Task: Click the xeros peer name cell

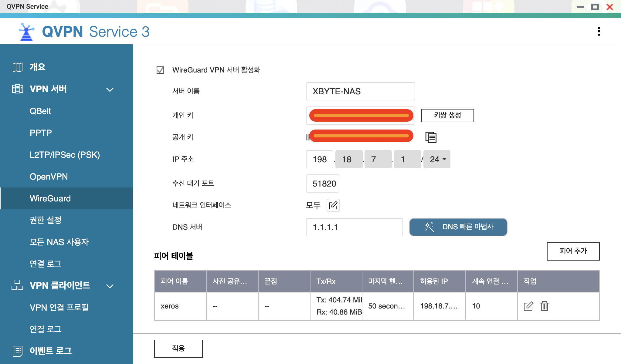Action: [180, 306]
